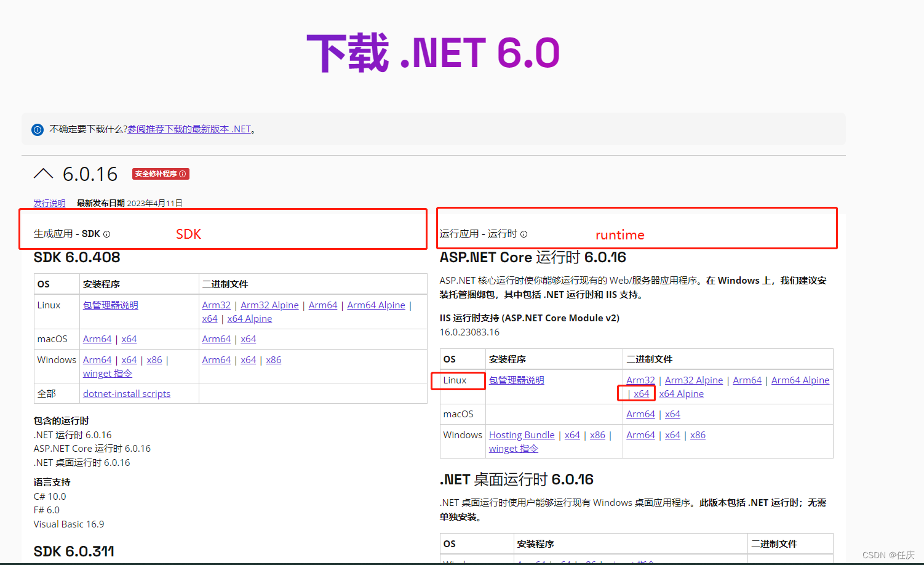The image size is (924, 565).
Task: Download ASP.NET Core Linux Arm64 Alpine binary
Action: pyautogui.click(x=800, y=380)
